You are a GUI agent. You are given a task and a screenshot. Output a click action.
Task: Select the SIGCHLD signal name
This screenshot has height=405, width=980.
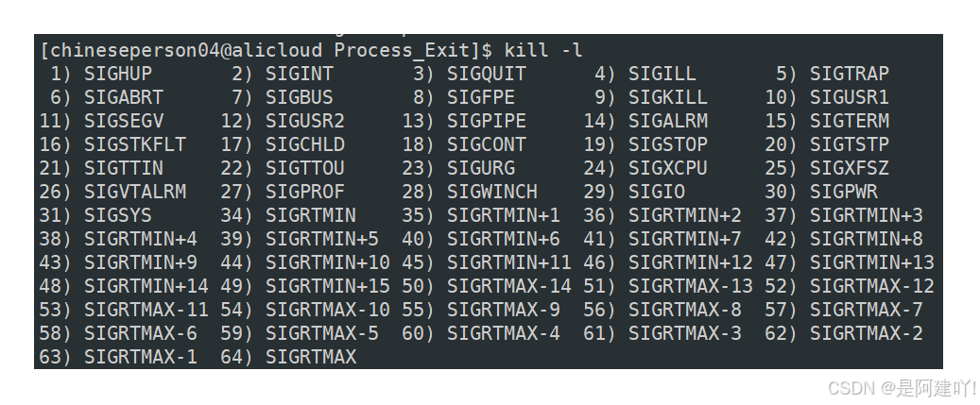tap(305, 144)
